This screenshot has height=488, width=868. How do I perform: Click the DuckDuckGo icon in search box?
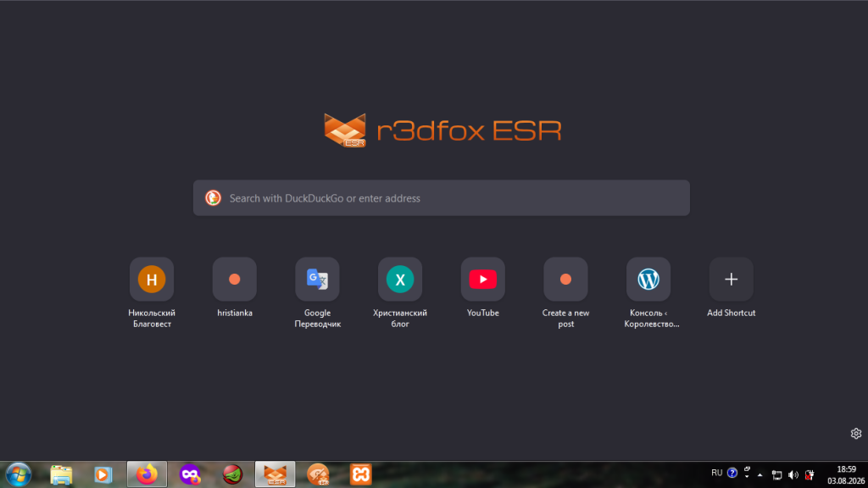coord(213,198)
